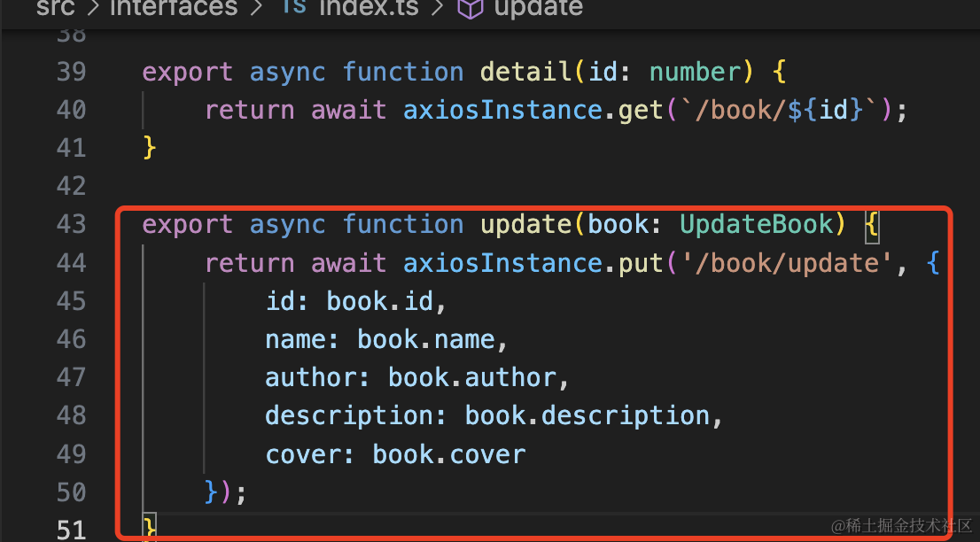Click line number 43 in the gutter

[x=71, y=225]
